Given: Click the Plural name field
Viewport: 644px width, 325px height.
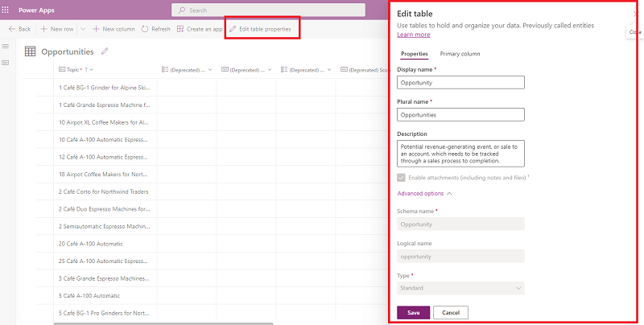Looking at the screenshot, I should (460, 114).
